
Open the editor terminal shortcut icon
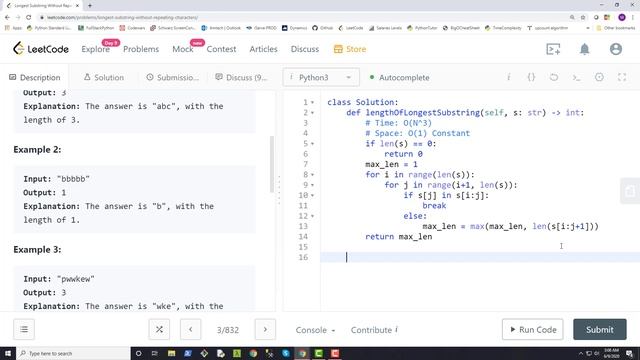[x=576, y=77]
